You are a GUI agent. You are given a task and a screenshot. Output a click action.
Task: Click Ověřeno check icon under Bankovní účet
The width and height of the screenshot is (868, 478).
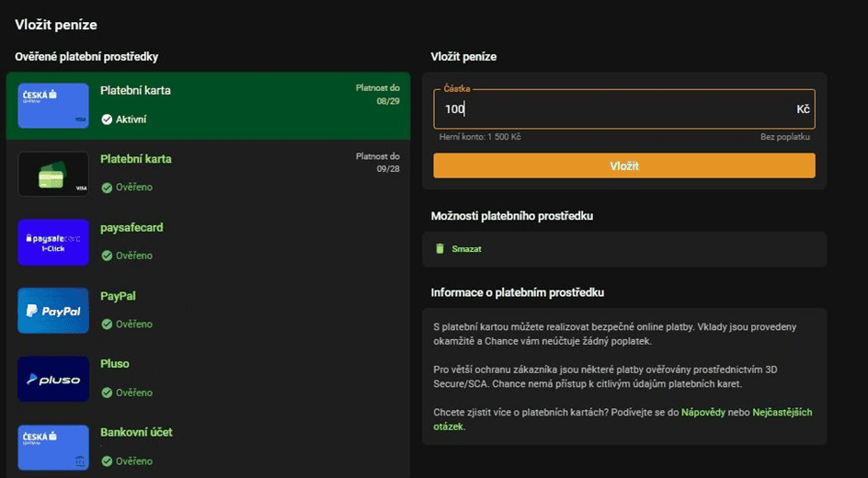click(x=107, y=461)
